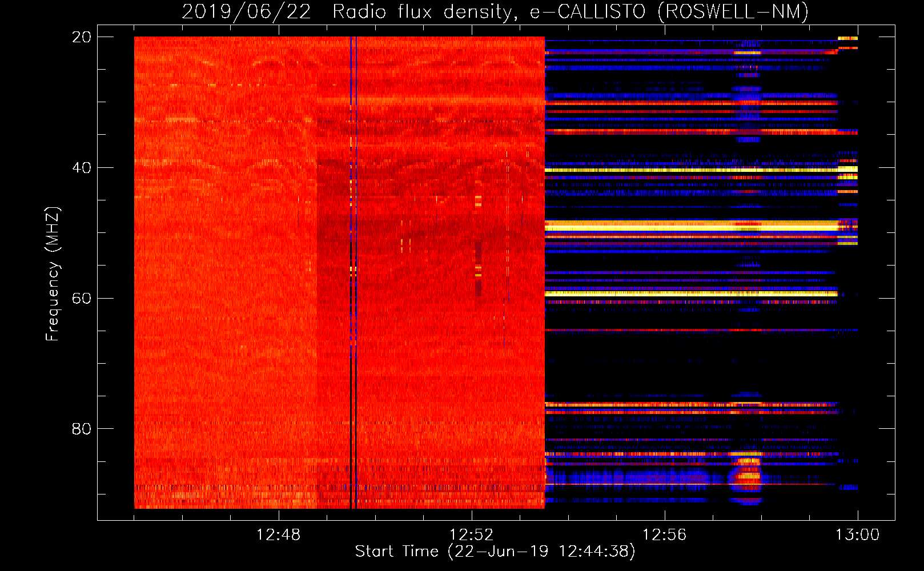Screen dimensions: 924x571
Task: Select the 12:52 time tick label
Action: (472, 535)
